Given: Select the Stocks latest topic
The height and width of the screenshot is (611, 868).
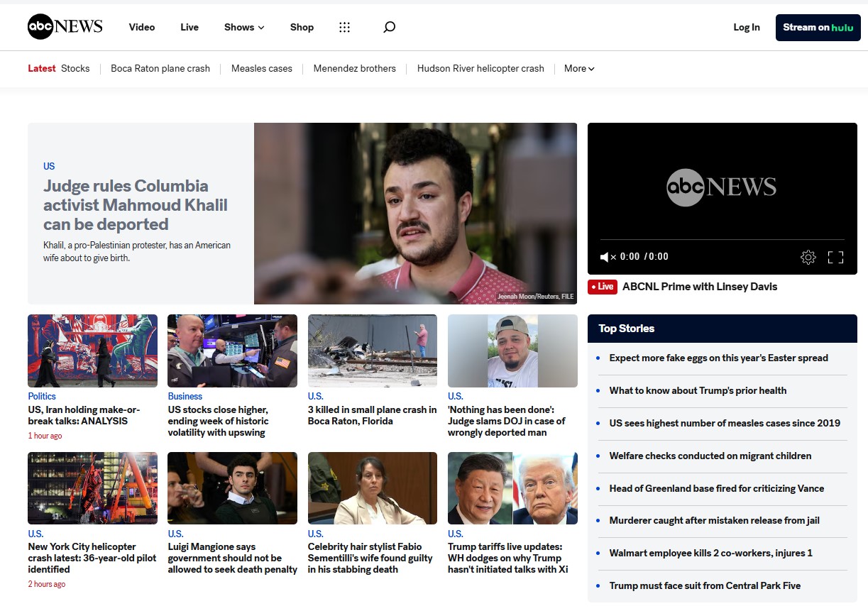Looking at the screenshot, I should pos(75,69).
